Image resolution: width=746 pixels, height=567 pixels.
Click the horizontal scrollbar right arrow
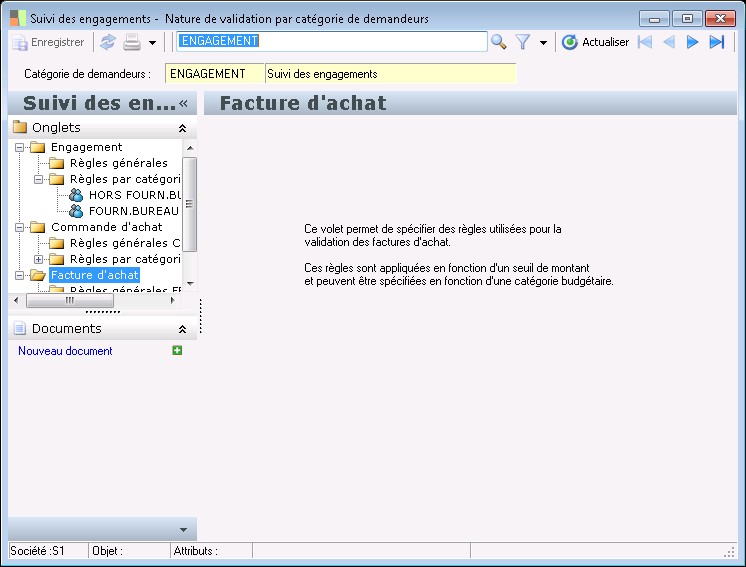(x=172, y=300)
